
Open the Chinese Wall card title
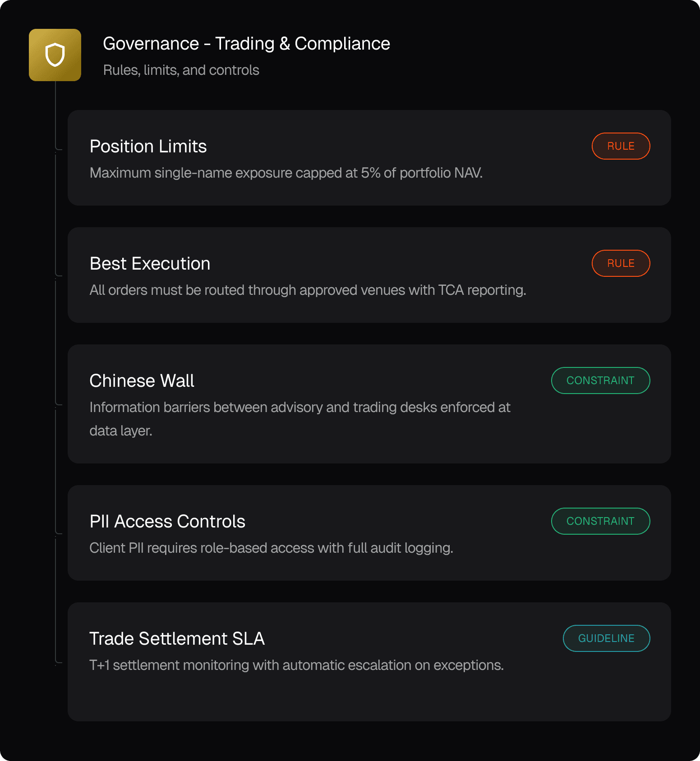(142, 381)
